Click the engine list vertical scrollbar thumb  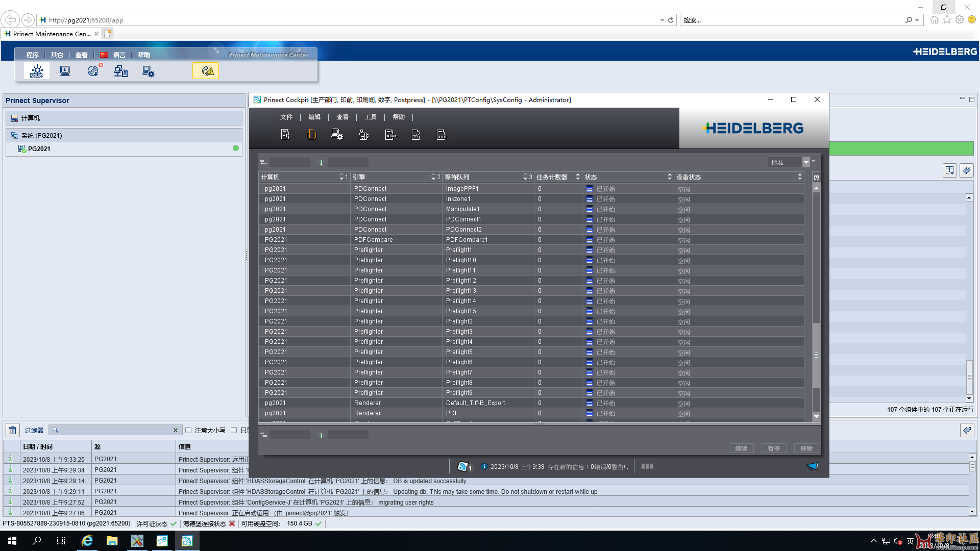(816, 355)
